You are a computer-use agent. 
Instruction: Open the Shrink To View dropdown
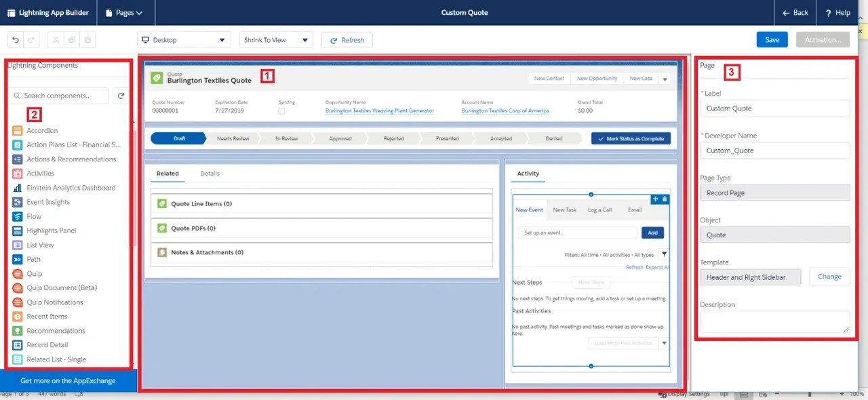(x=275, y=40)
